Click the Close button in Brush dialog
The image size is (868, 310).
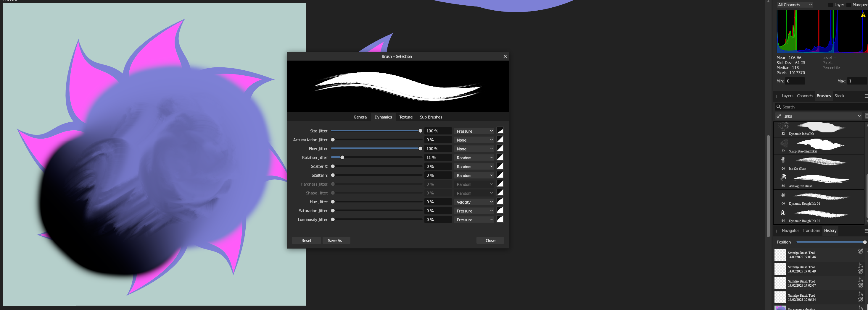click(490, 240)
